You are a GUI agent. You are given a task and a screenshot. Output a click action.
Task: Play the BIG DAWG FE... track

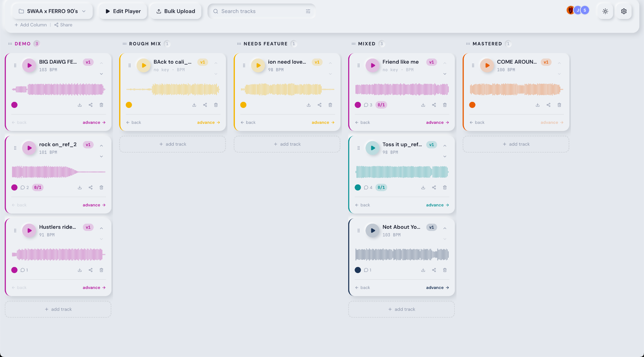(29, 66)
